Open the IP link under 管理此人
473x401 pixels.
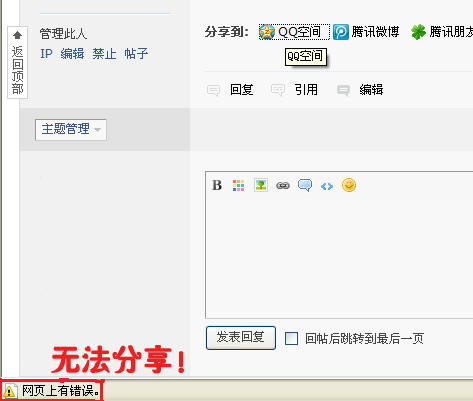tap(46, 54)
